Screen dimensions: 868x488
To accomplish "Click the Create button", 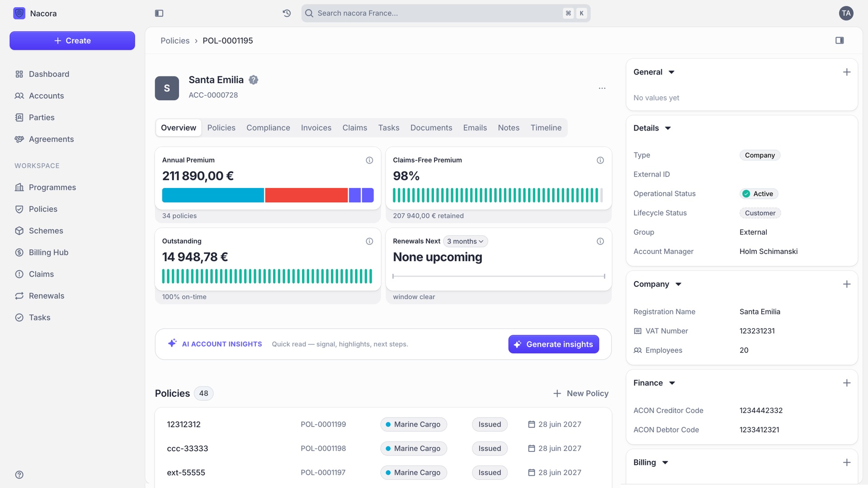I will click(72, 41).
